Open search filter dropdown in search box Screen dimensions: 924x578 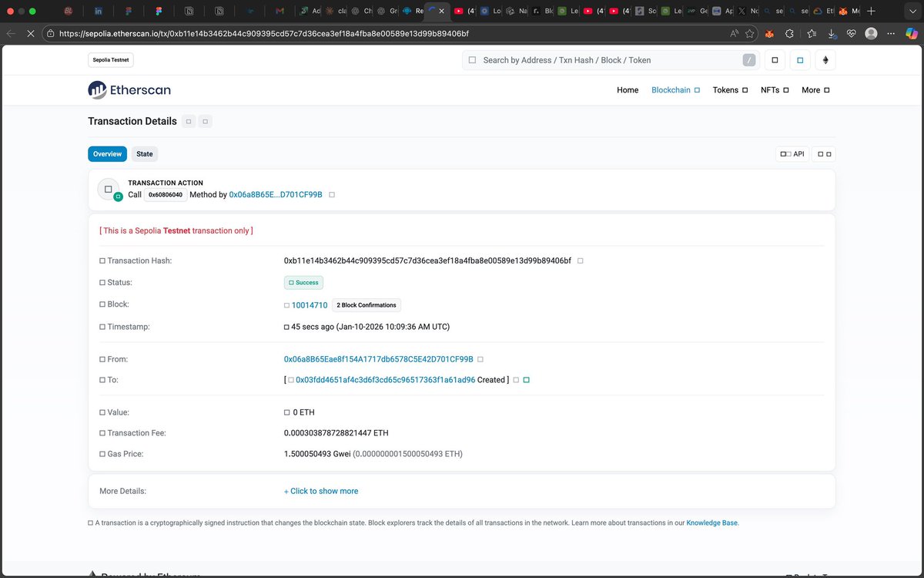coord(472,60)
